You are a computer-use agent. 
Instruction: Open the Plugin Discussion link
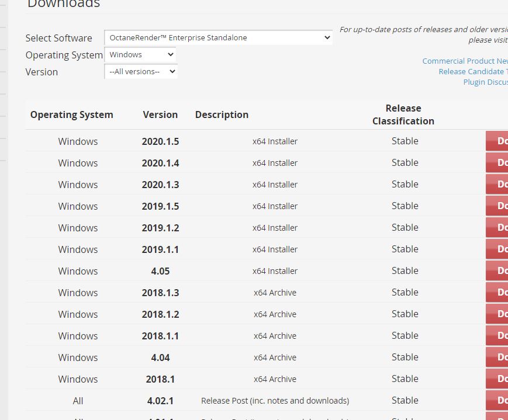485,82
